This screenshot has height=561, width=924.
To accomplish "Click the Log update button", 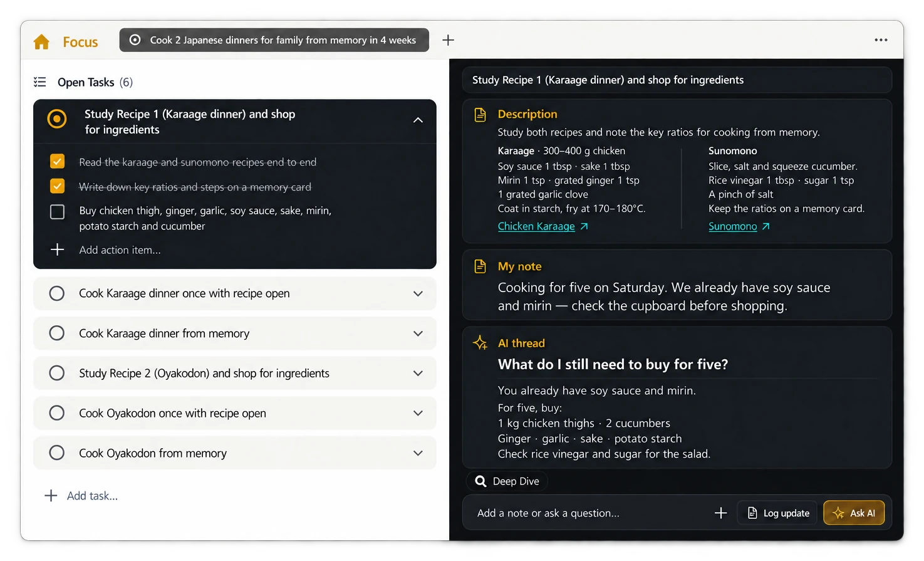I will pyautogui.click(x=778, y=513).
